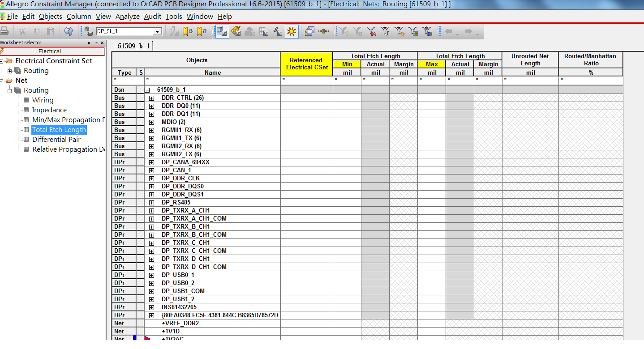Open the Column menu
Screen dimensions: 644x349
point(79,17)
